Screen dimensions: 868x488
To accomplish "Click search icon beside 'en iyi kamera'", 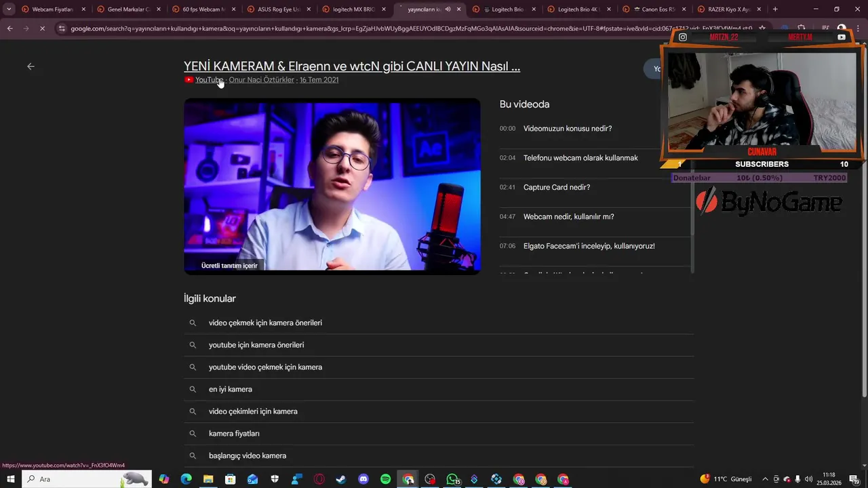I will click(193, 389).
